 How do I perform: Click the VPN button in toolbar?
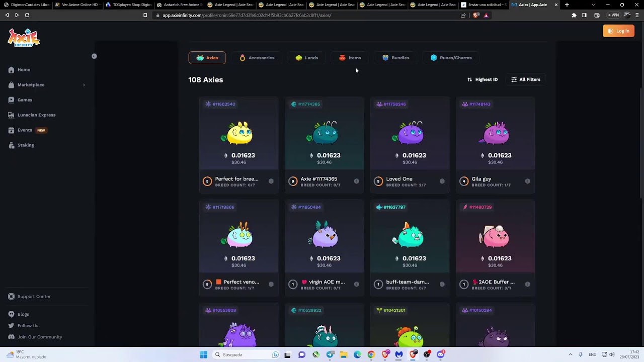pos(613,15)
